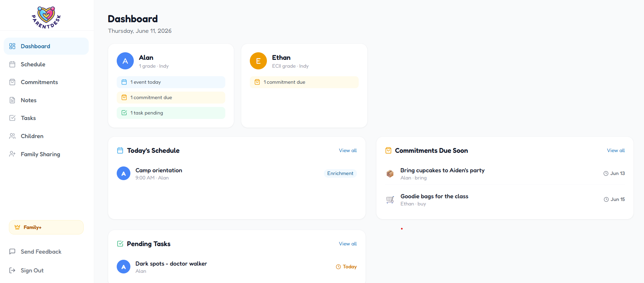Click the ParentDesk heart logo

[46, 17]
